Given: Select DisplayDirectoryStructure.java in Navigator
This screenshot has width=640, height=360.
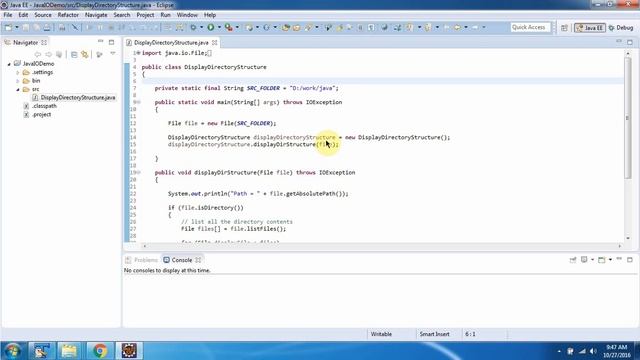Looking at the screenshot, I should coord(78,98).
